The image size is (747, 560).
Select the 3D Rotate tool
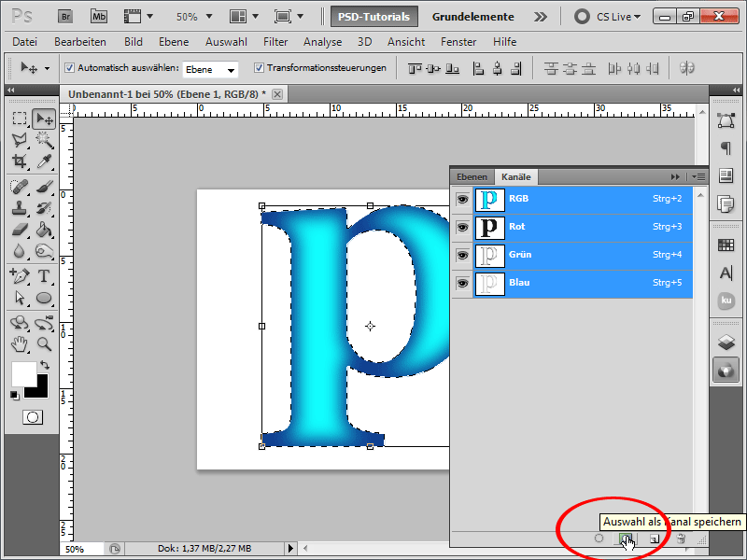19,323
